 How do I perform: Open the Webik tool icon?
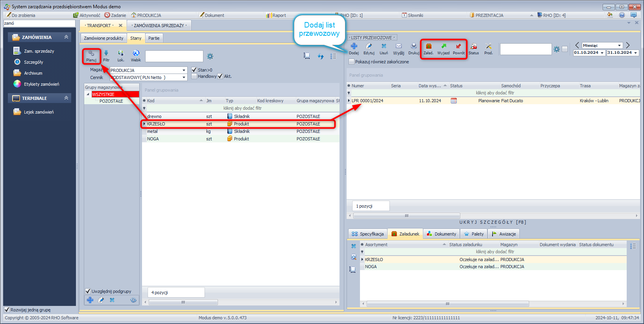tap(136, 55)
